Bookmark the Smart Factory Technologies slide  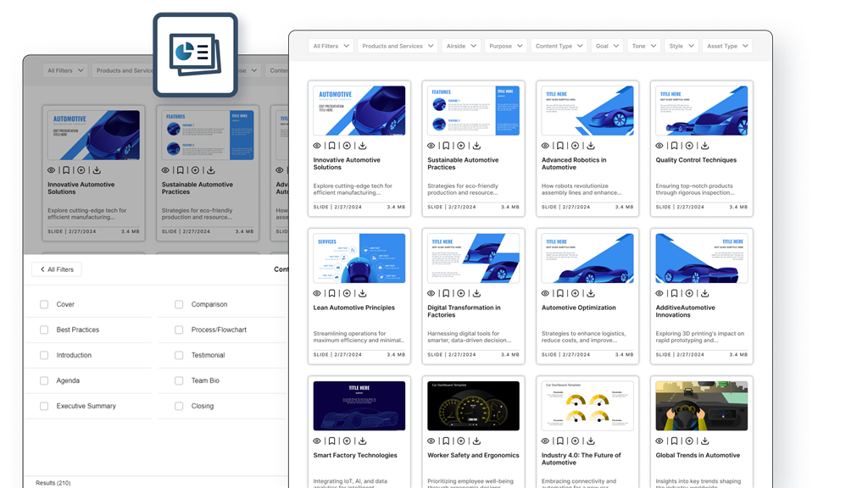[x=331, y=441]
